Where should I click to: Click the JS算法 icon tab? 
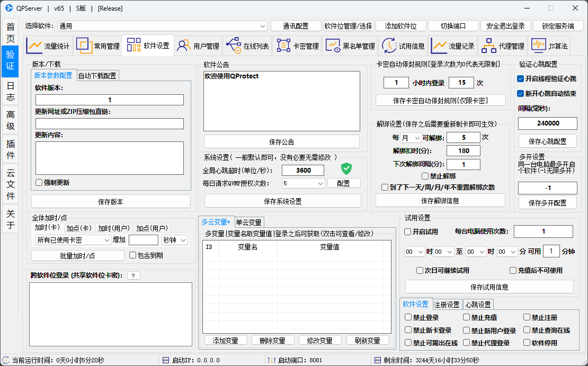click(539, 46)
